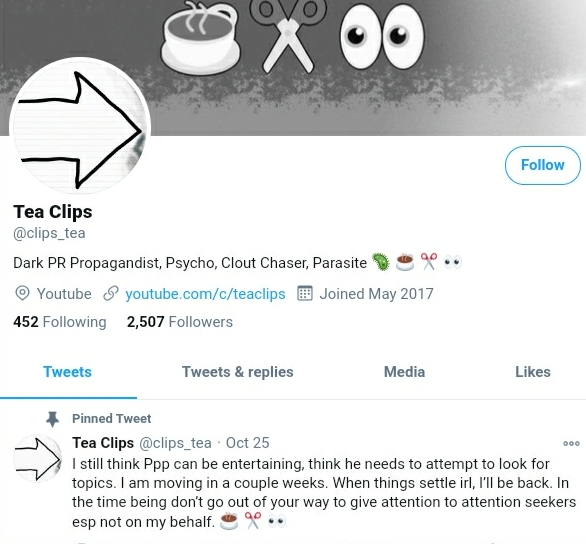586x544 pixels.
Task: Open the youtube.com/c/teaclips link
Action: [205, 294]
